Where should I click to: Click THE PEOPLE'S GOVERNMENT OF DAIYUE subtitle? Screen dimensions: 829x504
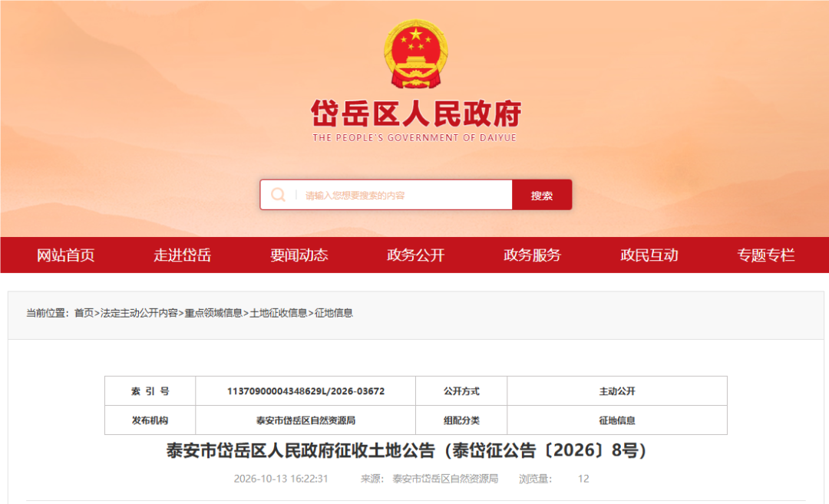[x=414, y=138]
